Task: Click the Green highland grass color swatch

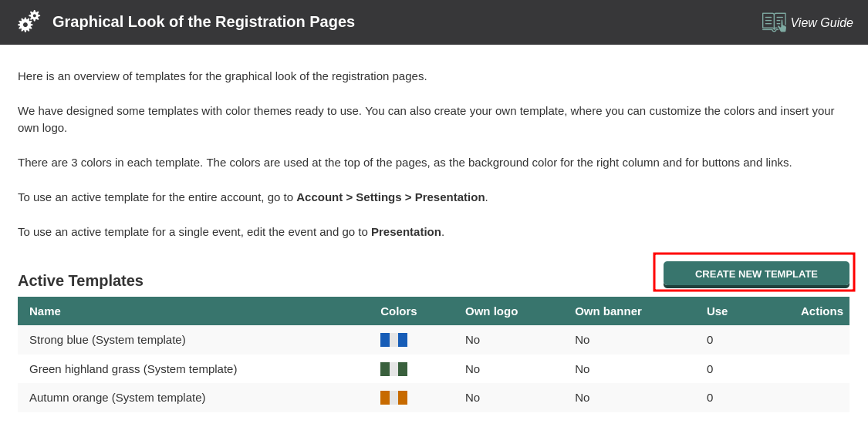Action: (x=393, y=369)
